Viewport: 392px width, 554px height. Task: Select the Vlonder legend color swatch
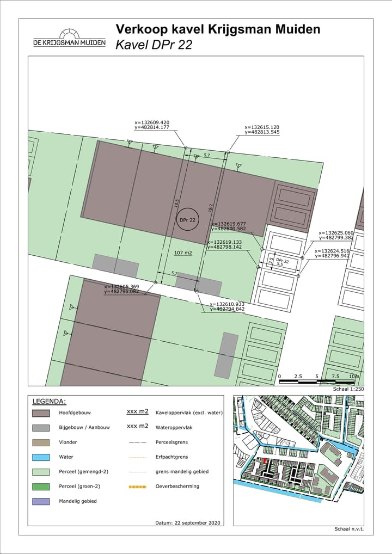[41, 442]
